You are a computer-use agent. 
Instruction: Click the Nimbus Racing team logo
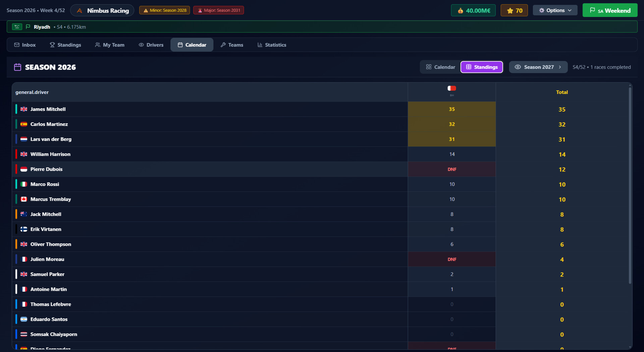(79, 10)
